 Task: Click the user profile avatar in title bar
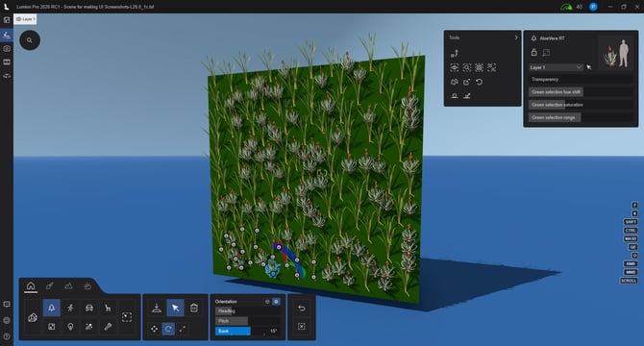tap(593, 7)
